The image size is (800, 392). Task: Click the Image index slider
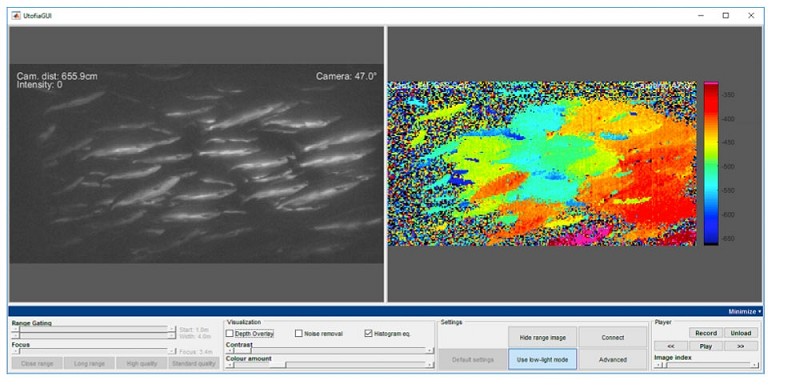point(707,365)
